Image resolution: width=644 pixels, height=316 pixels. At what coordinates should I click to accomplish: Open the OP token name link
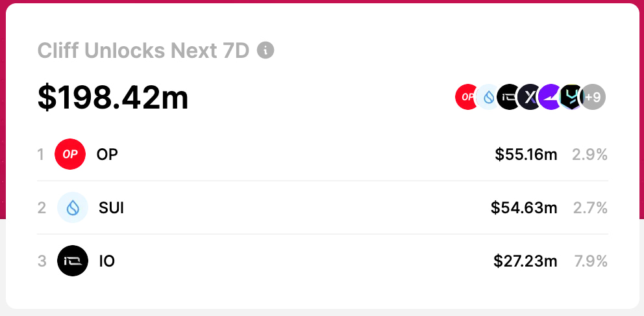point(107,155)
